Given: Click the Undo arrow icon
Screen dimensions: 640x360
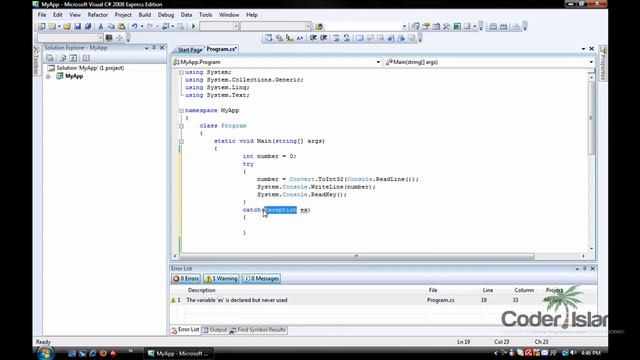Looking at the screenshot, I should point(134,27).
